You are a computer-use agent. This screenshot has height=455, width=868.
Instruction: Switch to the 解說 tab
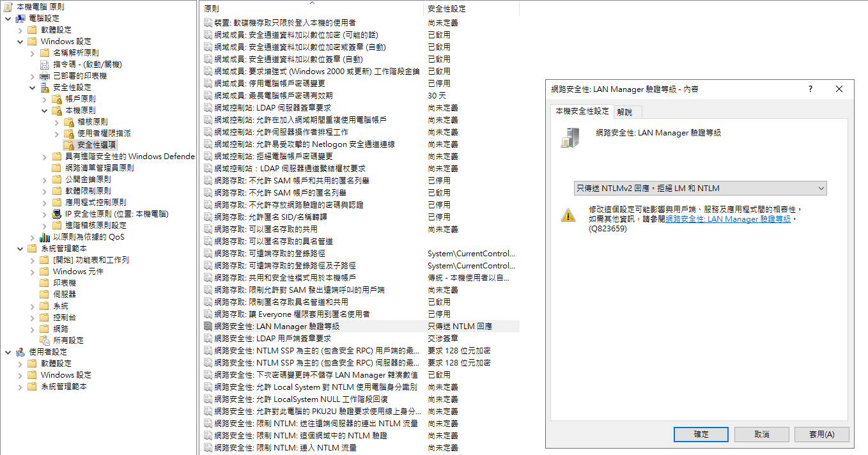pos(624,112)
